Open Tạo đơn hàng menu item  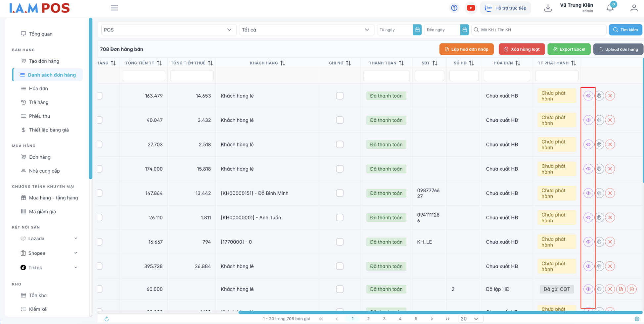(44, 61)
